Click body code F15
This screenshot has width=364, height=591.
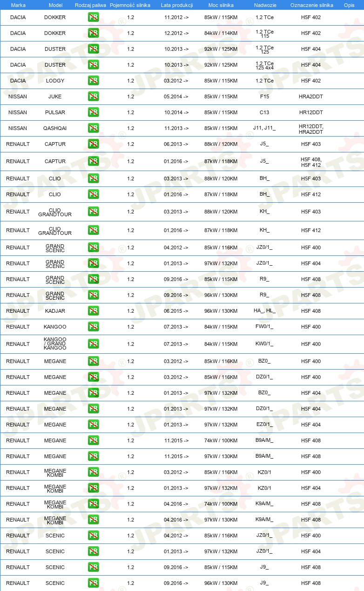click(264, 96)
